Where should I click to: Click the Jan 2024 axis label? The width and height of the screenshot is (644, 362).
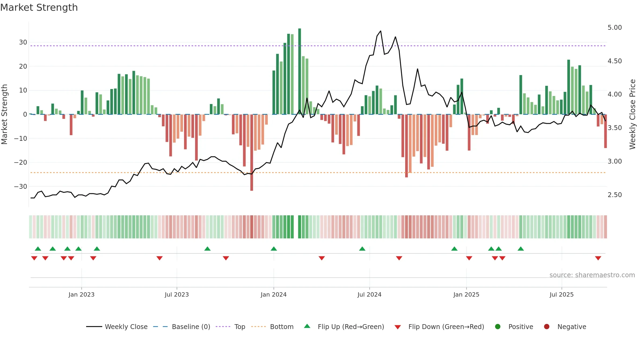pyautogui.click(x=274, y=295)
